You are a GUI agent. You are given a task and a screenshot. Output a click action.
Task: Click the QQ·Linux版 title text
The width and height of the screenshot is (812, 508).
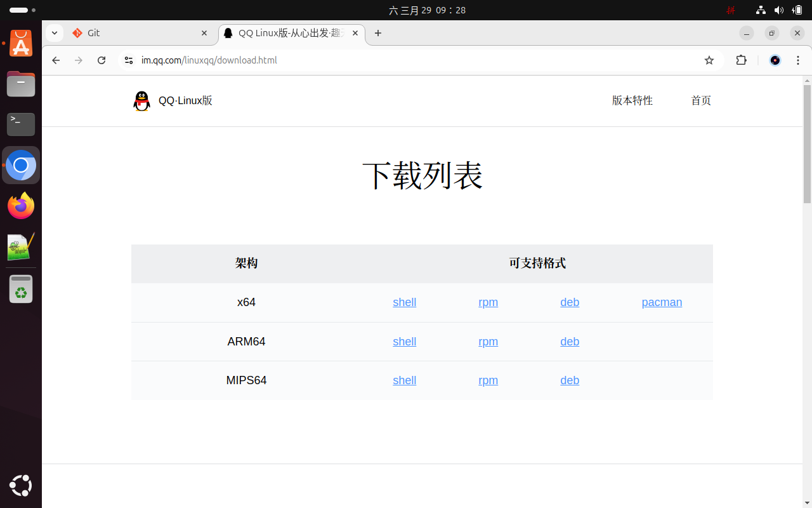(x=185, y=100)
